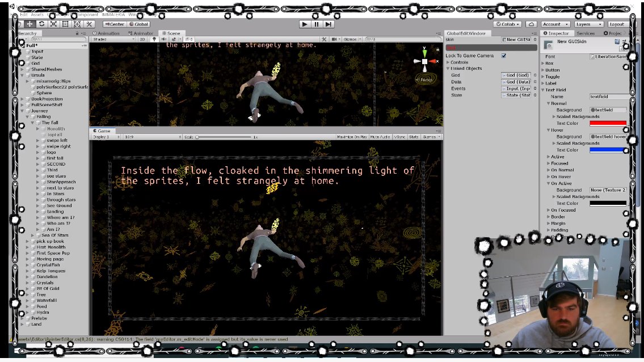Screen dimensions: 644x362
Task: Switch to the Services tab
Action: [586, 33]
